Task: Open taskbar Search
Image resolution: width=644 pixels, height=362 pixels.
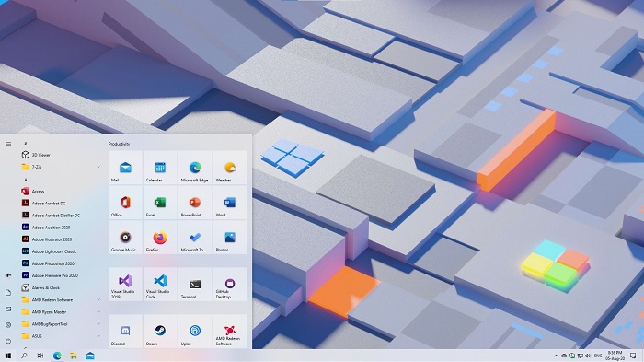Action: point(24,356)
